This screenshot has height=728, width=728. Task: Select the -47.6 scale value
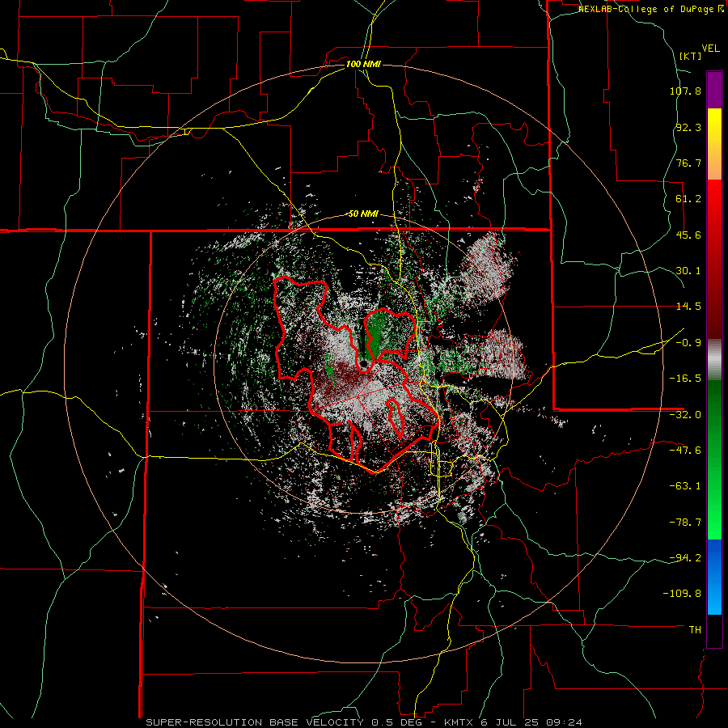[685, 451]
